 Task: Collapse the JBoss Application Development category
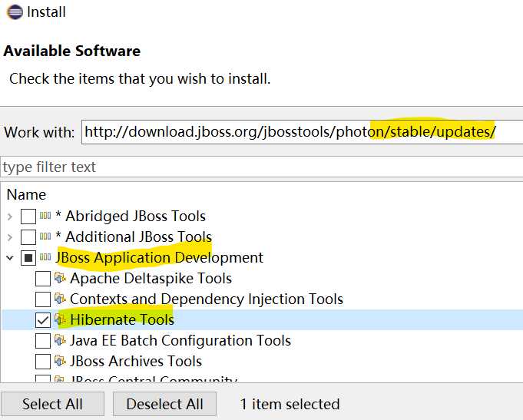pyautogui.click(x=10, y=258)
